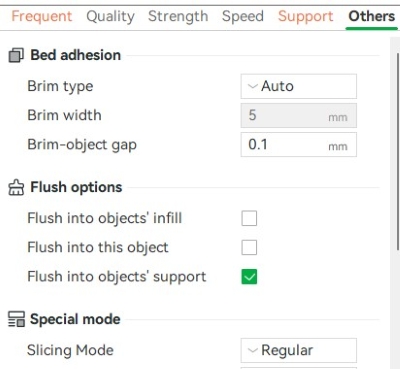The image size is (400, 369).
Task: Click the Brim width value field
Action: coord(299,115)
